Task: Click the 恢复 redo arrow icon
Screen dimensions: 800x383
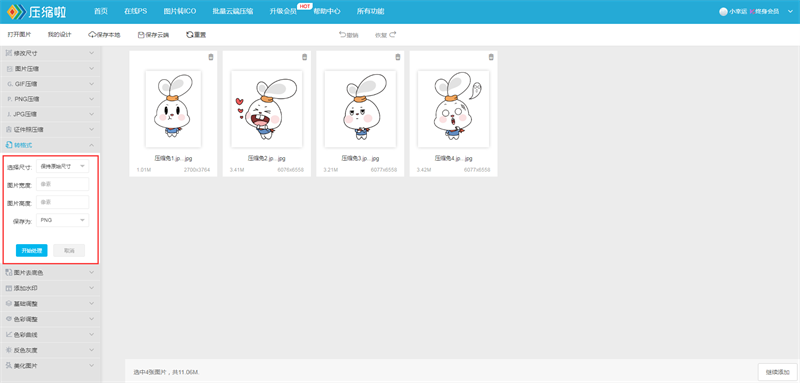Action: [x=392, y=35]
